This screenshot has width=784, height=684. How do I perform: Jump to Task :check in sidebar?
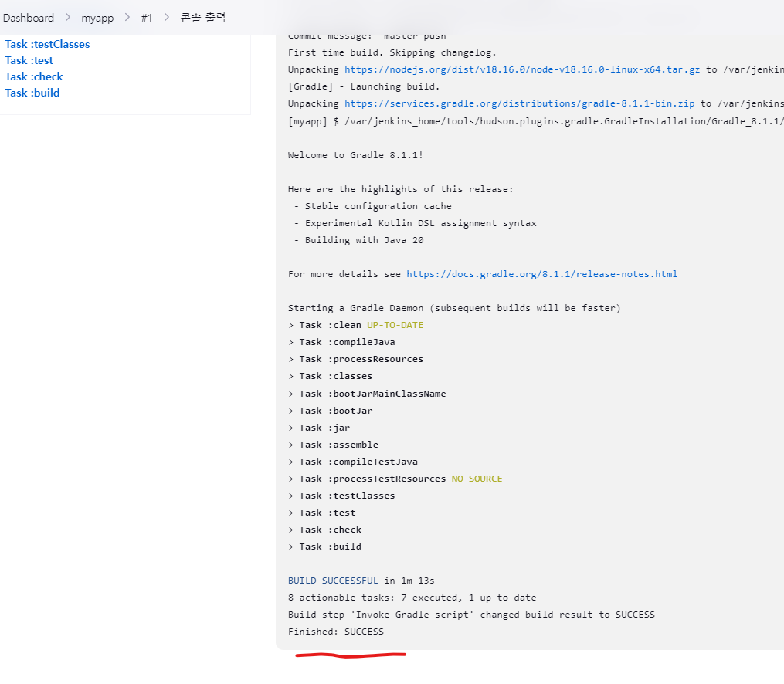(x=34, y=76)
